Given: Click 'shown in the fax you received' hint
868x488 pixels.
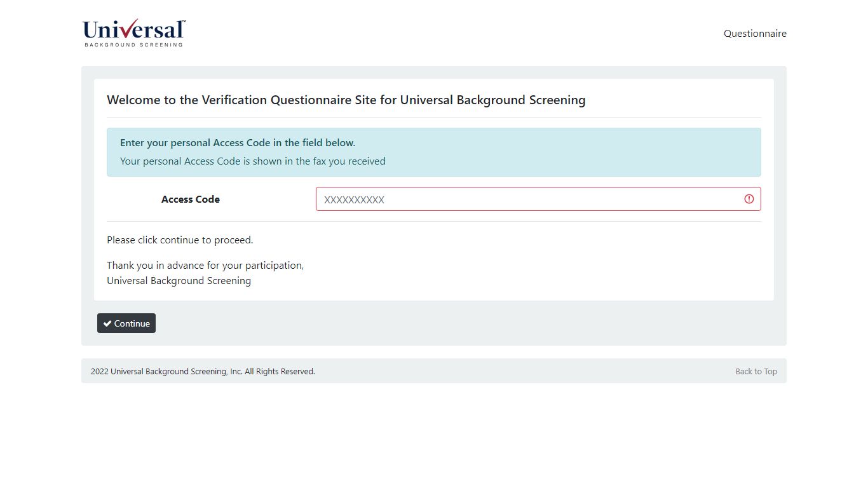Looking at the screenshot, I should point(253,161).
